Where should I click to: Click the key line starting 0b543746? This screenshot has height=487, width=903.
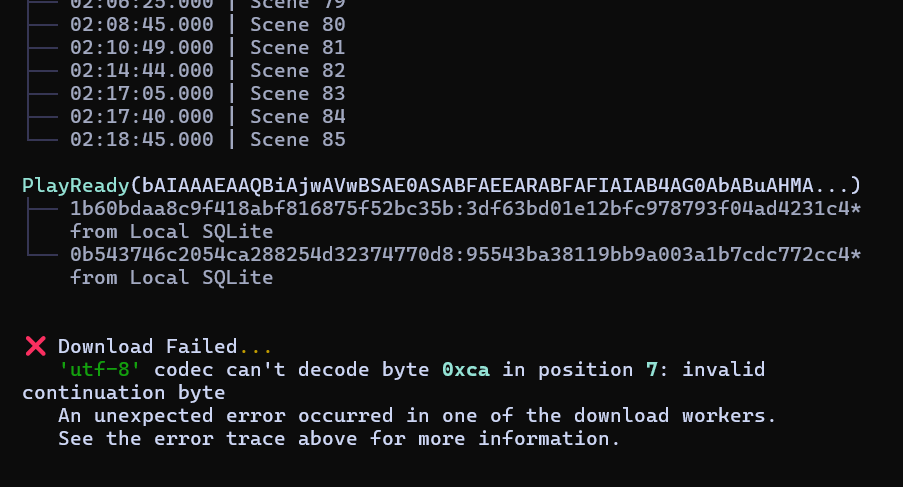point(465,255)
